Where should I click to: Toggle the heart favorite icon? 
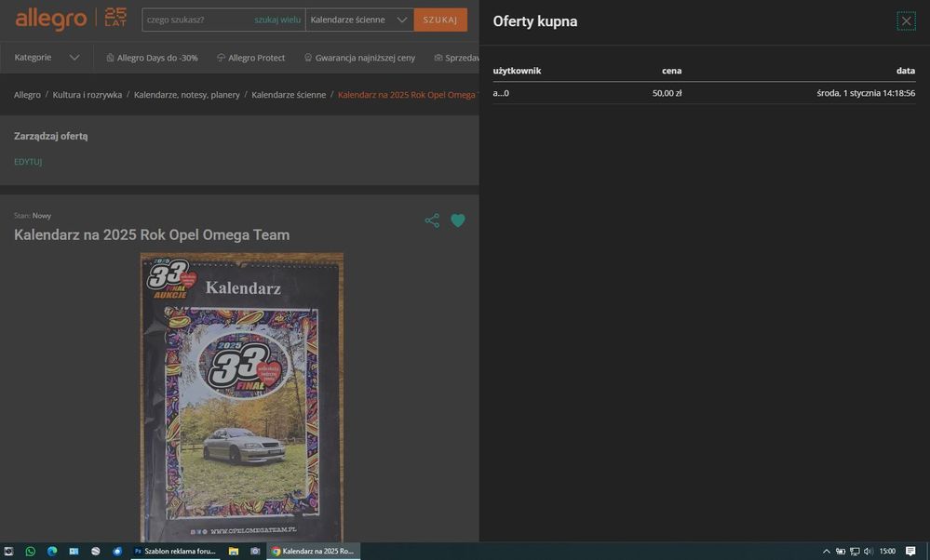pyautogui.click(x=458, y=220)
